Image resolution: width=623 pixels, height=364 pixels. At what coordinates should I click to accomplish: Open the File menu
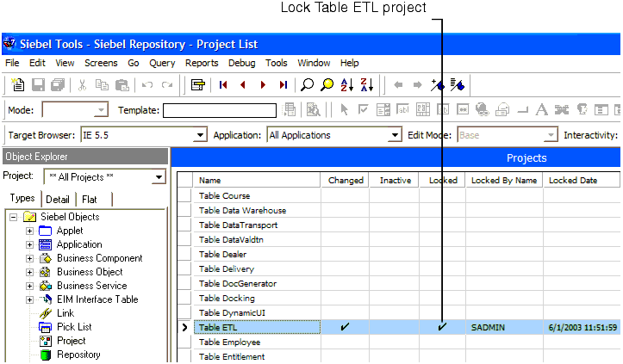tap(12, 63)
